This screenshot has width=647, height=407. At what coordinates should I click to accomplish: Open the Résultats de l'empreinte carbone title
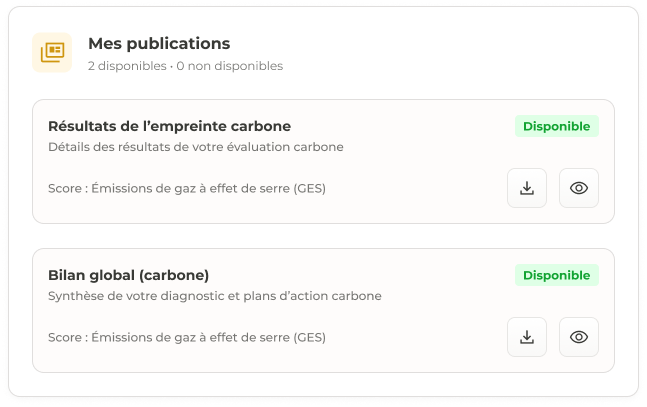(x=169, y=126)
